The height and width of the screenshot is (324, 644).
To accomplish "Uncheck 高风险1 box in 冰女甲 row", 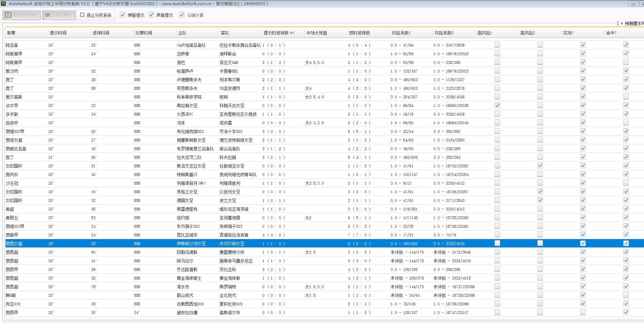I will [497, 105].
